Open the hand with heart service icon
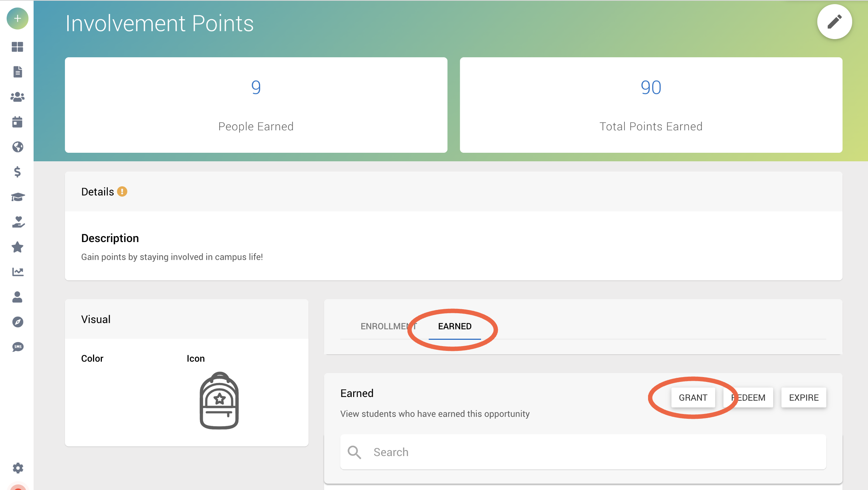Screen dimensions: 868x490 tap(17, 222)
